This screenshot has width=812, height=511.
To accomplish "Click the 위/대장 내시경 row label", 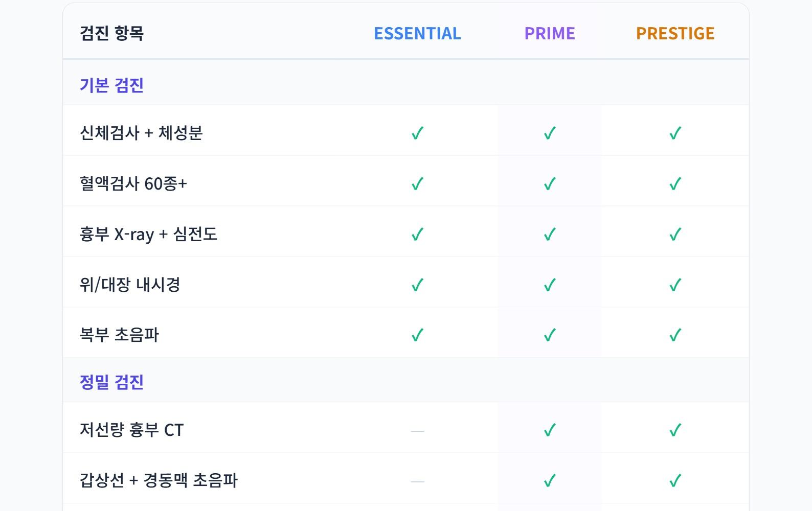I will pos(130,285).
